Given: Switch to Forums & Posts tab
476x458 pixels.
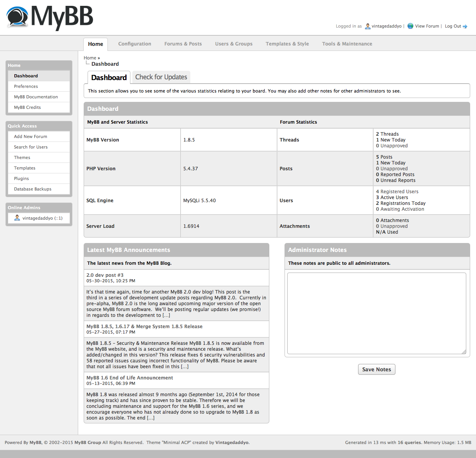Looking at the screenshot, I should pyautogui.click(x=183, y=44).
